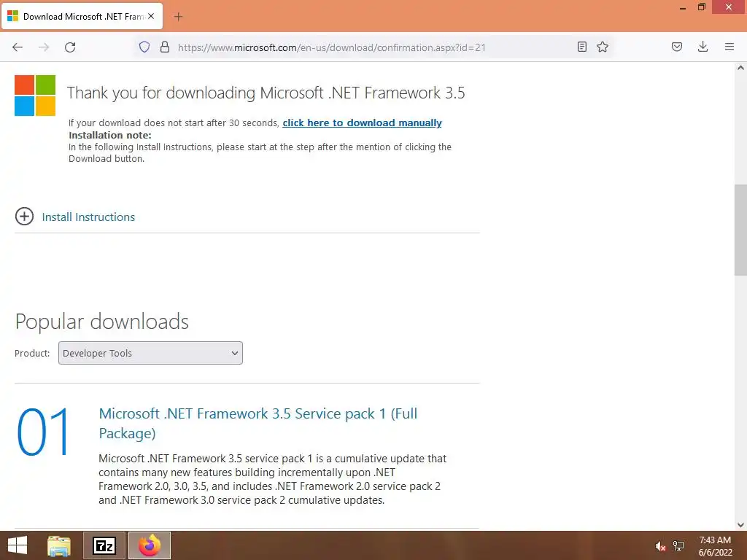The width and height of the screenshot is (747, 560).
Task: Click the forward navigation arrow
Action: pos(44,47)
